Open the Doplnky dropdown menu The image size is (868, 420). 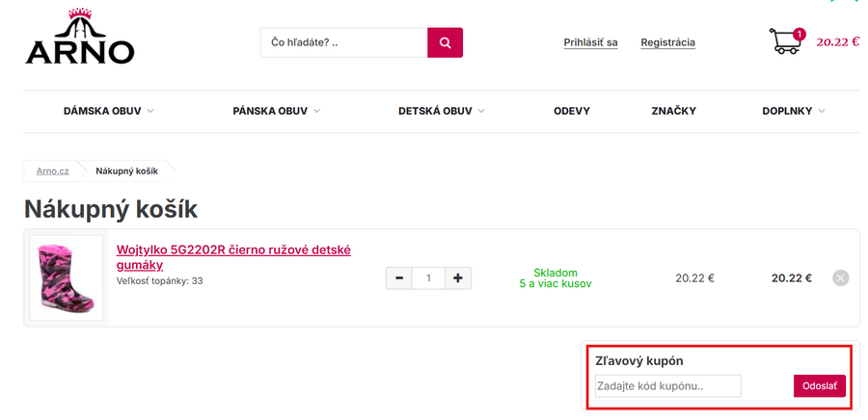point(793,111)
